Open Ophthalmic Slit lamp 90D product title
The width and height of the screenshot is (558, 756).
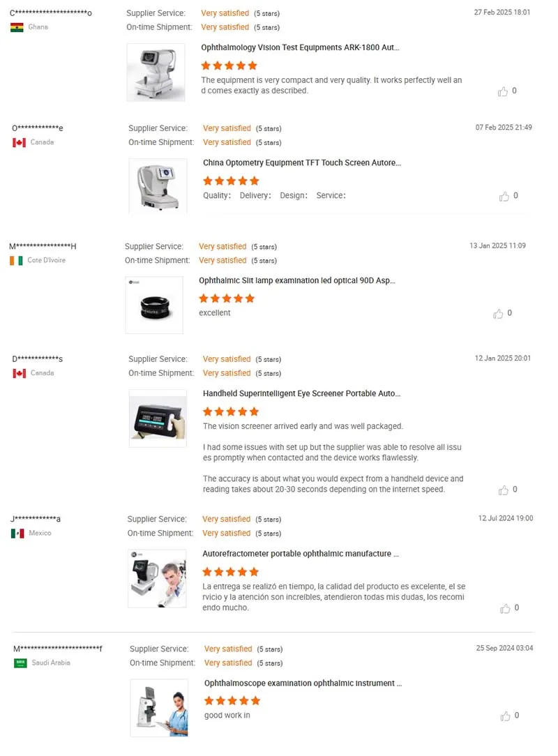tap(297, 280)
